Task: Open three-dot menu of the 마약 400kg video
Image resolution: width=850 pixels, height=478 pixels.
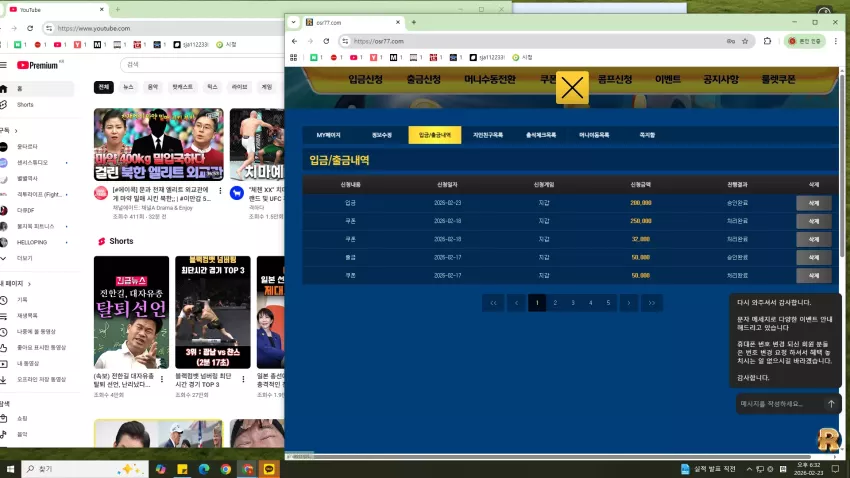Action: click(x=220, y=191)
